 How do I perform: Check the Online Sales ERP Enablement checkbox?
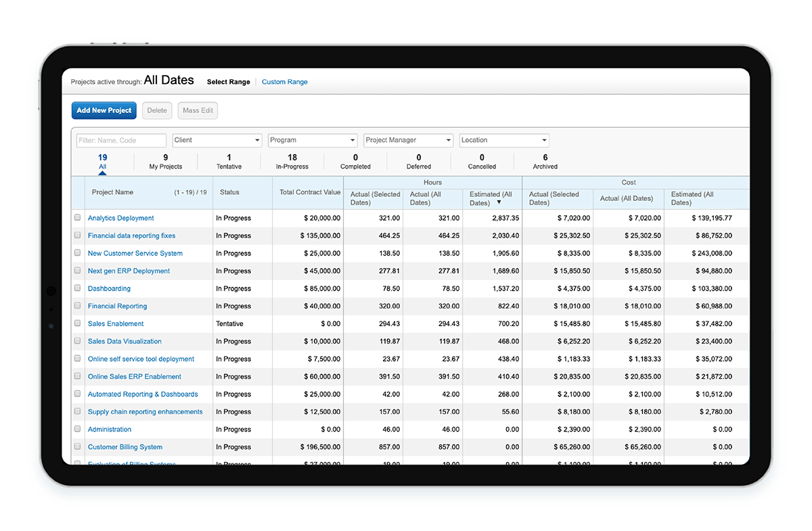point(78,376)
